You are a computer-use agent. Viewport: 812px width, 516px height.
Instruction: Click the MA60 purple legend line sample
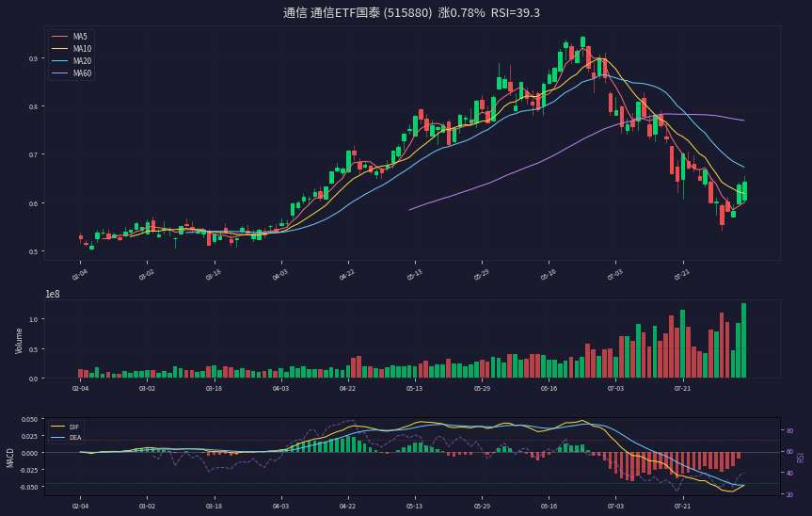coord(60,73)
